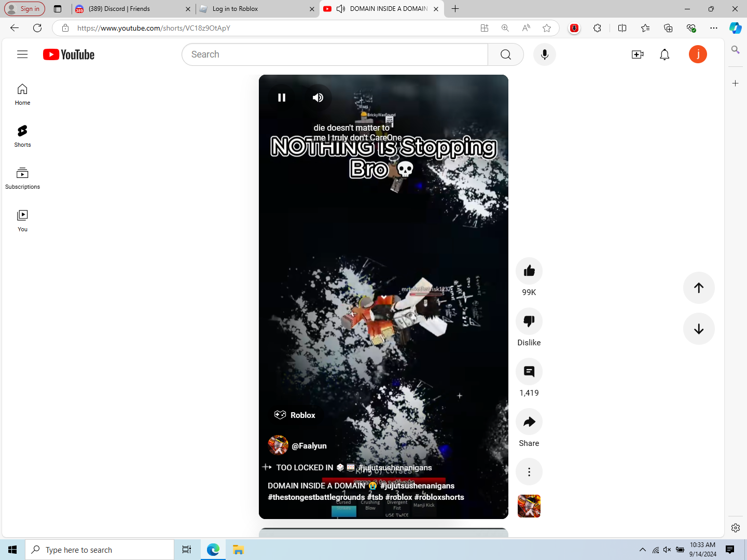
Task: Show hidden system tray icons
Action: pyautogui.click(x=643, y=550)
